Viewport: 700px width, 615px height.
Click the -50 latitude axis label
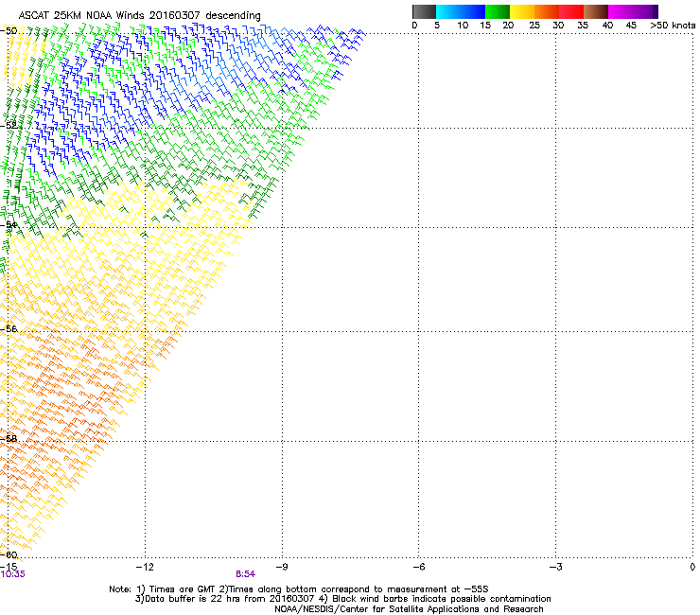(x=9, y=31)
